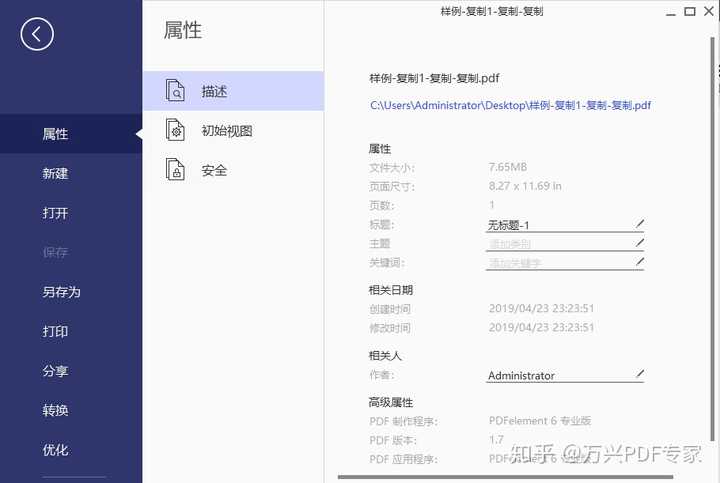Click the vertical scrollbar on the right

(x=712, y=239)
